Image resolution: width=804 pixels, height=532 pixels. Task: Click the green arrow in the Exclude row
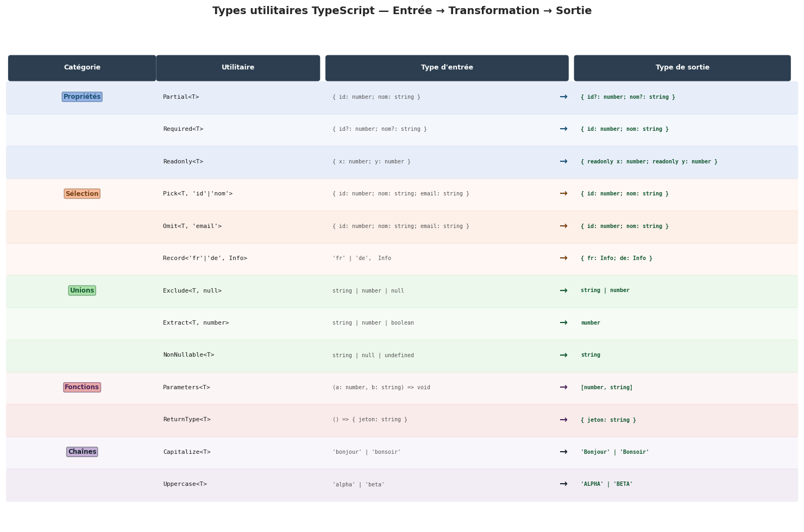point(563,291)
